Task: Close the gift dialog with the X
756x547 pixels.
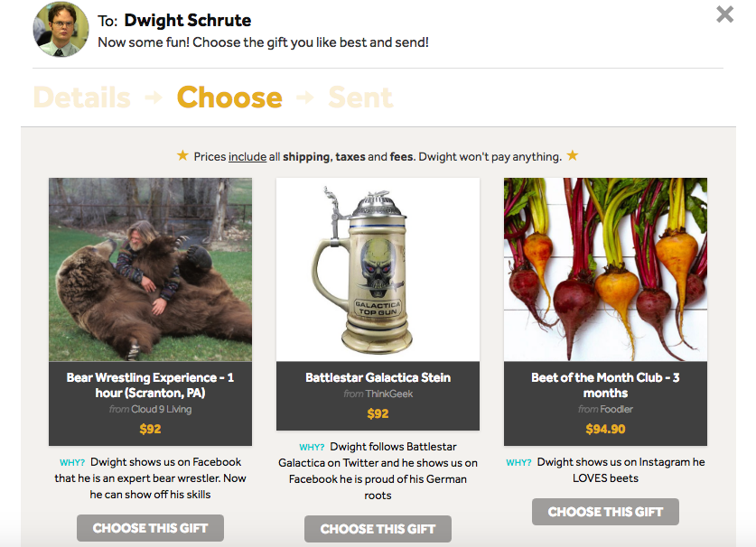Action: click(x=724, y=14)
